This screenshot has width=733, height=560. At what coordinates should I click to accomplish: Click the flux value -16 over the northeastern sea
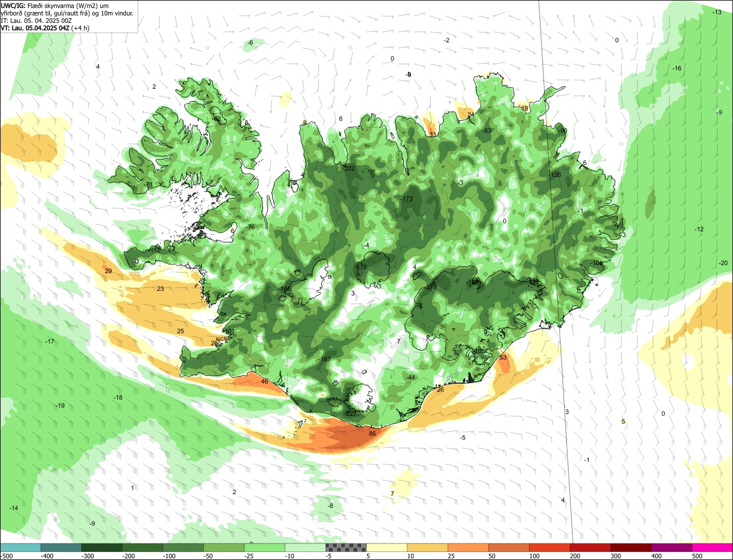676,68
